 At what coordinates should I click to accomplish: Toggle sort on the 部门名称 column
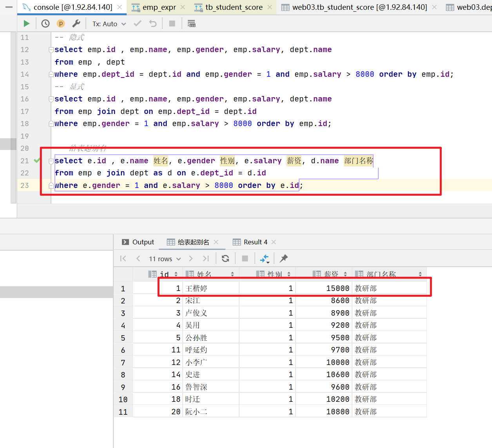click(x=420, y=274)
